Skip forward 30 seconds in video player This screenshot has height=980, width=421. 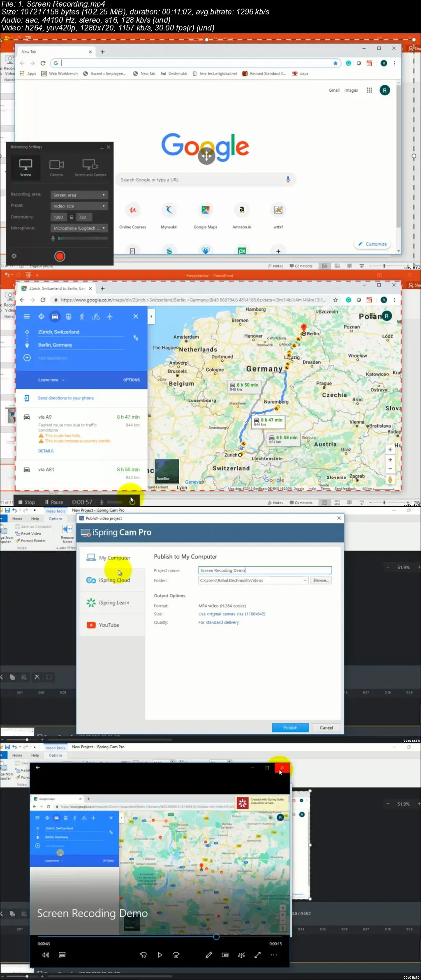click(176, 955)
